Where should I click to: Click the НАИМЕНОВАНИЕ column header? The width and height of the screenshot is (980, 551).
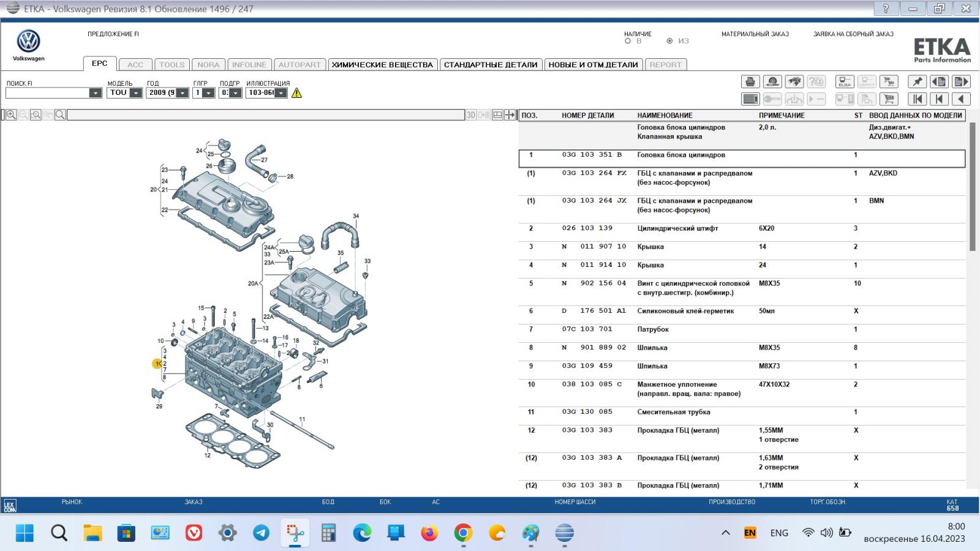pyautogui.click(x=665, y=115)
